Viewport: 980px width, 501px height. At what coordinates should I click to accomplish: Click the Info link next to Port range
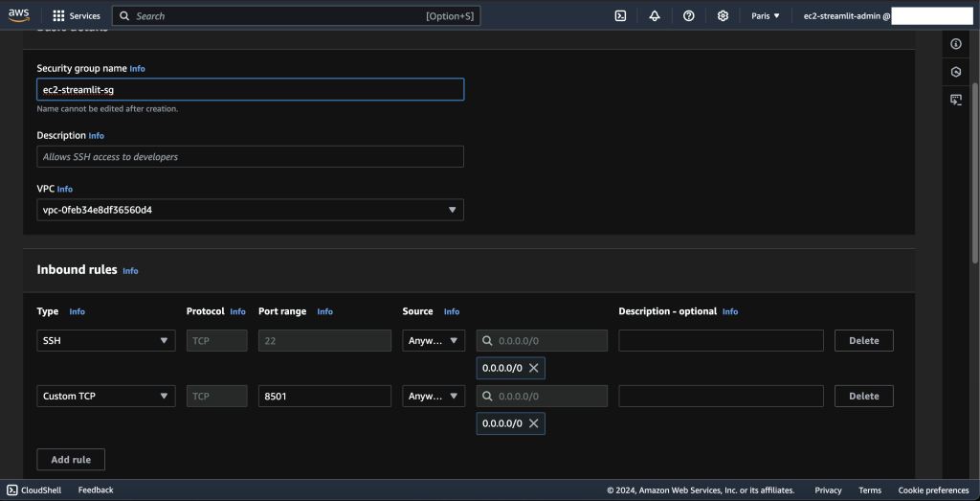[x=325, y=311]
